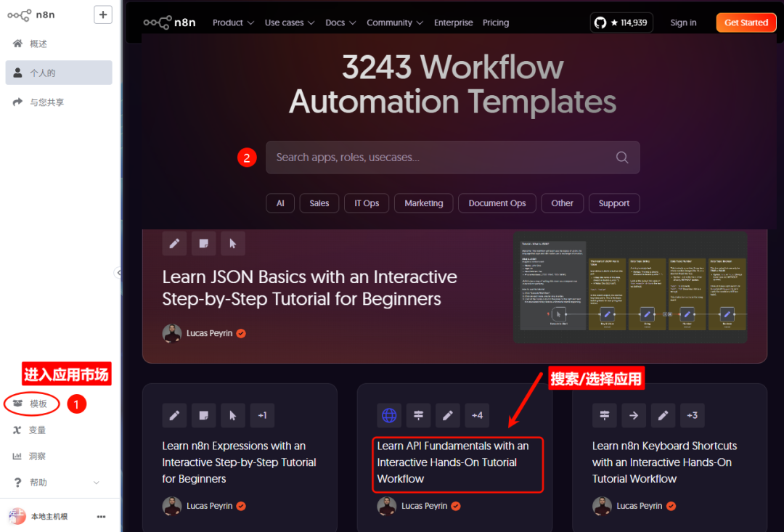
Task: Click the cursor icon on JSON Basics card
Action: pos(233,243)
